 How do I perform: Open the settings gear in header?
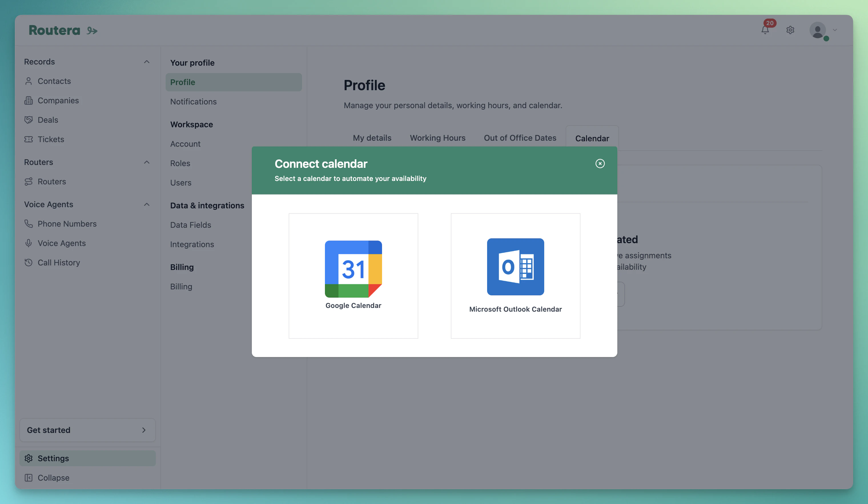pyautogui.click(x=790, y=30)
